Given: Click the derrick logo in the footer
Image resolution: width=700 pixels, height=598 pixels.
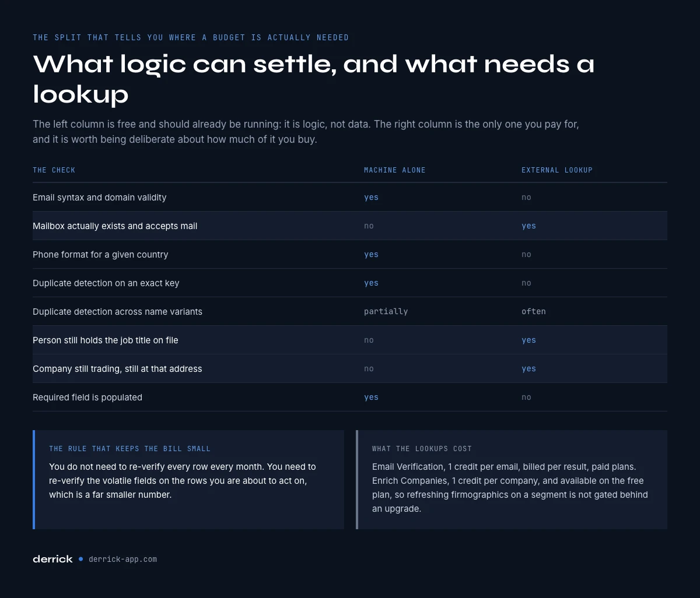Looking at the screenshot, I should [x=52, y=559].
